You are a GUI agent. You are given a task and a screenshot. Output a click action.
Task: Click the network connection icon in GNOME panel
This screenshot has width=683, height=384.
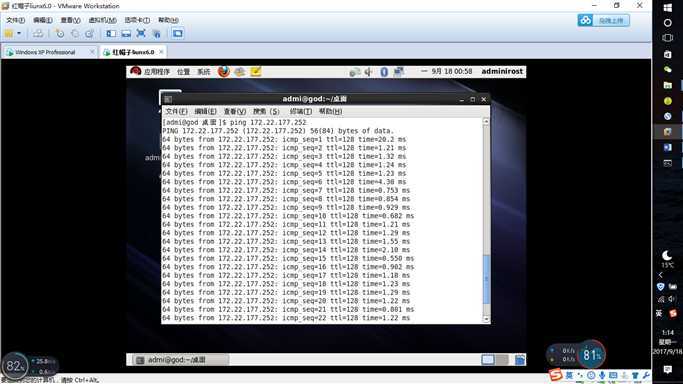pos(398,72)
